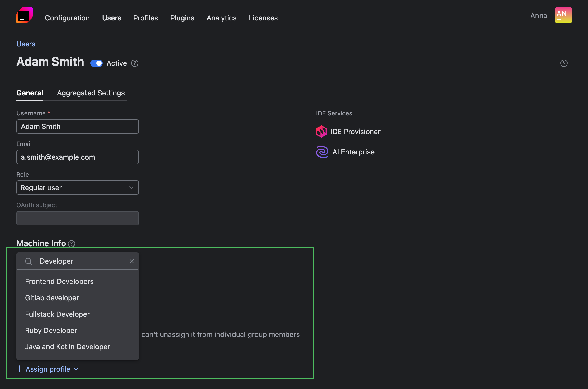Screen dimensions: 588x389
Task: Click the Username input field
Action: [78, 126]
